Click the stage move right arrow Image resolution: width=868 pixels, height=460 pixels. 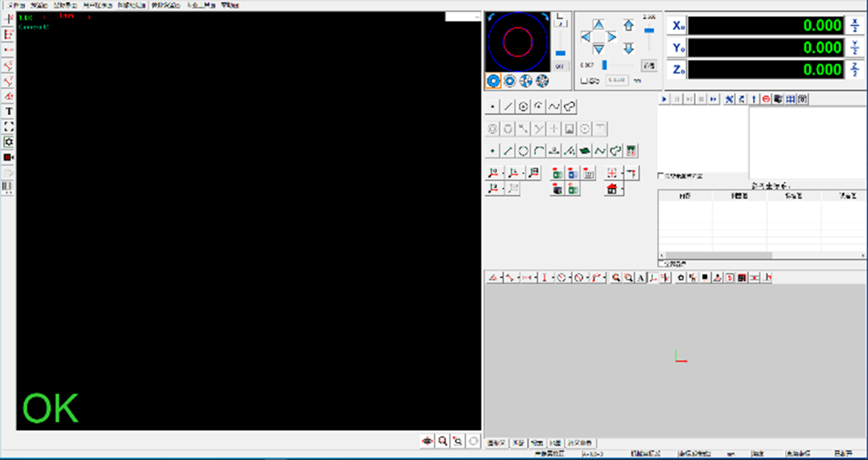611,37
